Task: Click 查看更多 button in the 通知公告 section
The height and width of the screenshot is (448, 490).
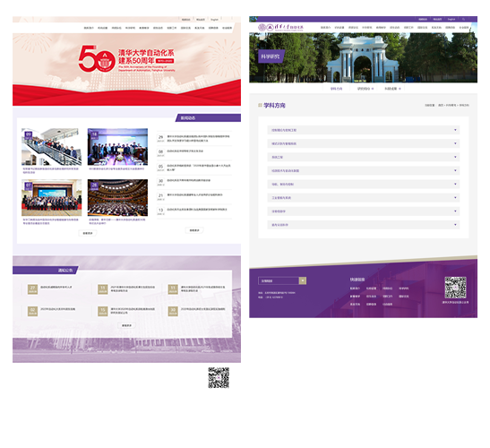Action: point(126,325)
